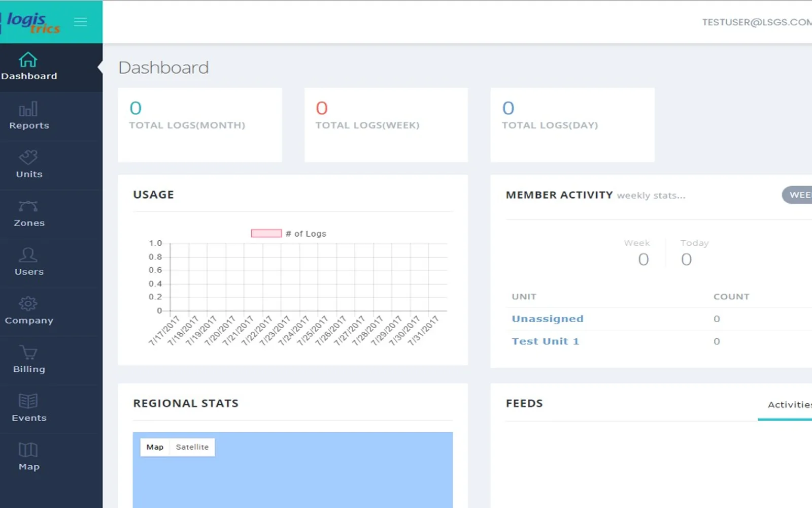
Task: Click the Billing label in sidebar
Action: (29, 369)
